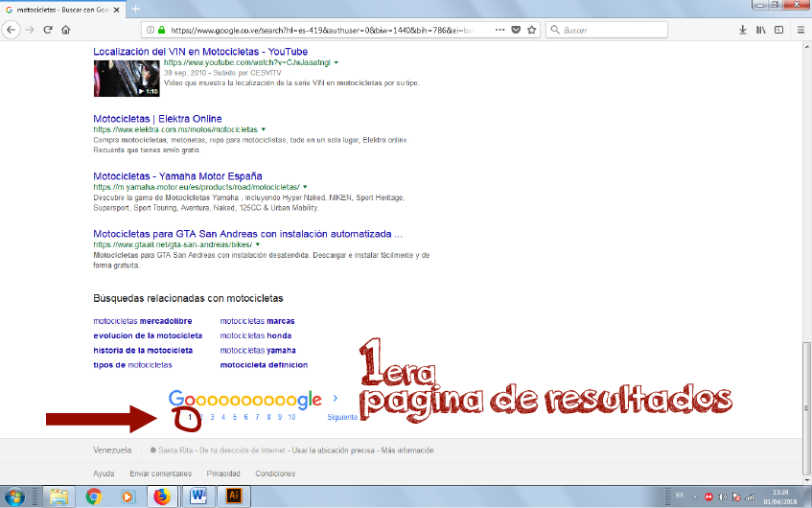
Task: Search related motocicleta definicion
Action: tap(264, 364)
